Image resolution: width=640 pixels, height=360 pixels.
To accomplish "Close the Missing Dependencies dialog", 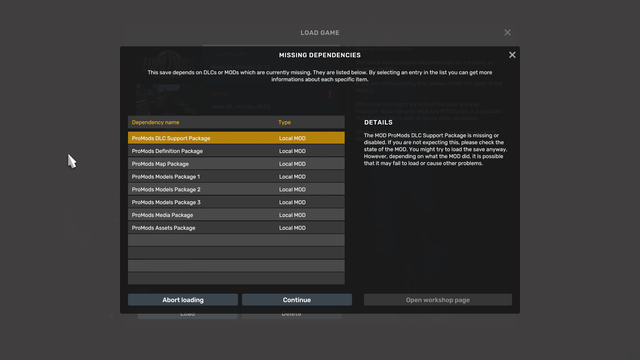I will (x=512, y=55).
